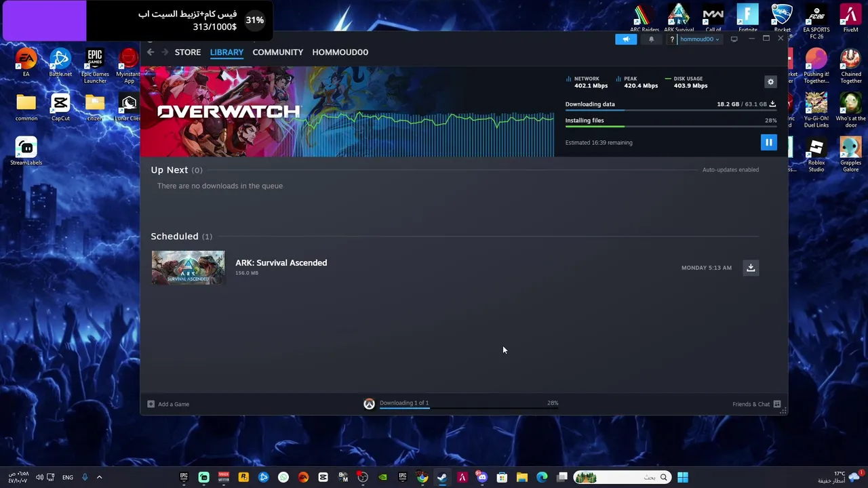Open WhatsApp from taskbar

coord(283,477)
